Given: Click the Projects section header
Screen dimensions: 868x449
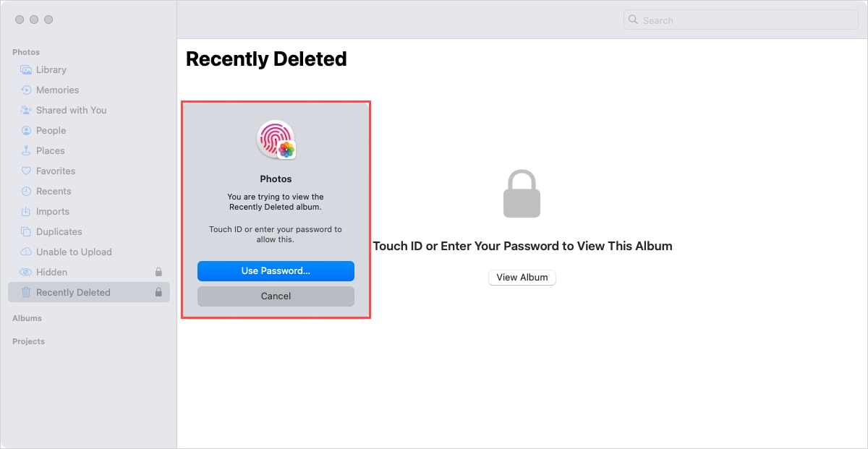Looking at the screenshot, I should pos(27,341).
